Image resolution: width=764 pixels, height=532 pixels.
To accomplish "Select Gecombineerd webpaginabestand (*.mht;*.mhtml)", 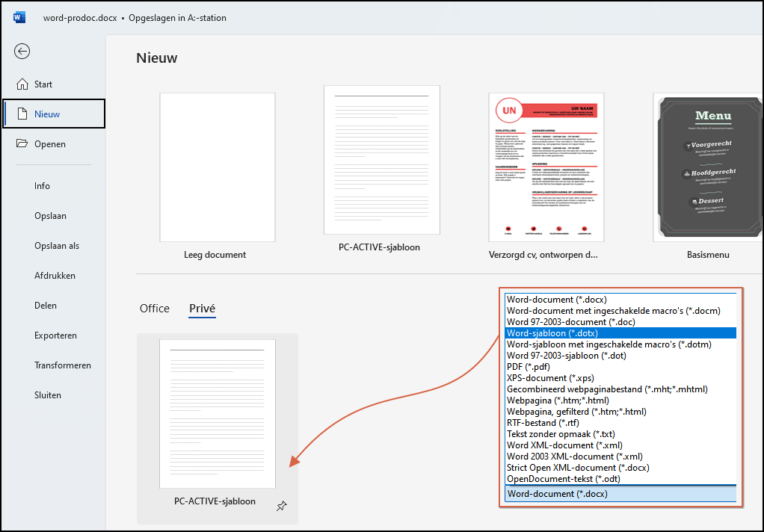I will (620, 389).
